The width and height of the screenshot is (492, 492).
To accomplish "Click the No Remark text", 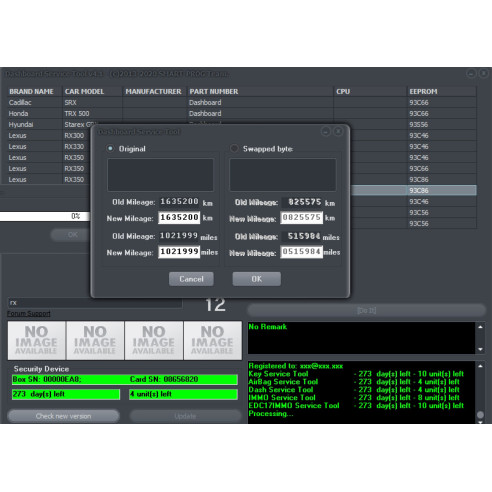I will pyautogui.click(x=268, y=327).
